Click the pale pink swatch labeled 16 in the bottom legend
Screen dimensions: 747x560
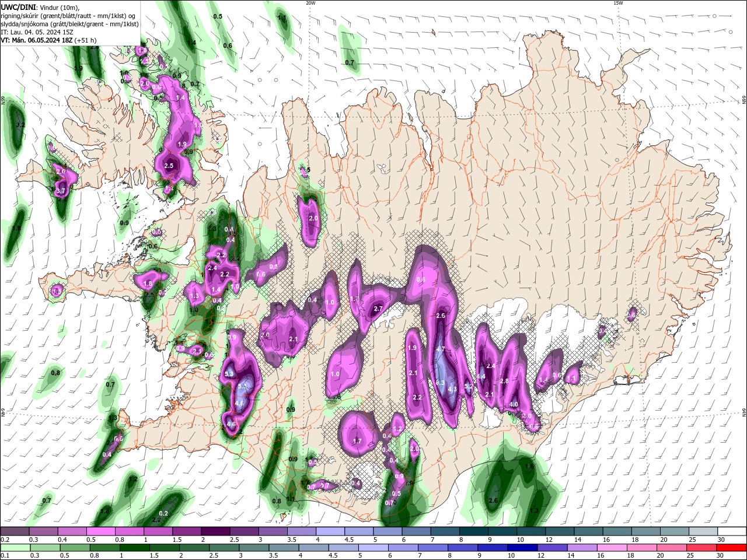(612, 548)
